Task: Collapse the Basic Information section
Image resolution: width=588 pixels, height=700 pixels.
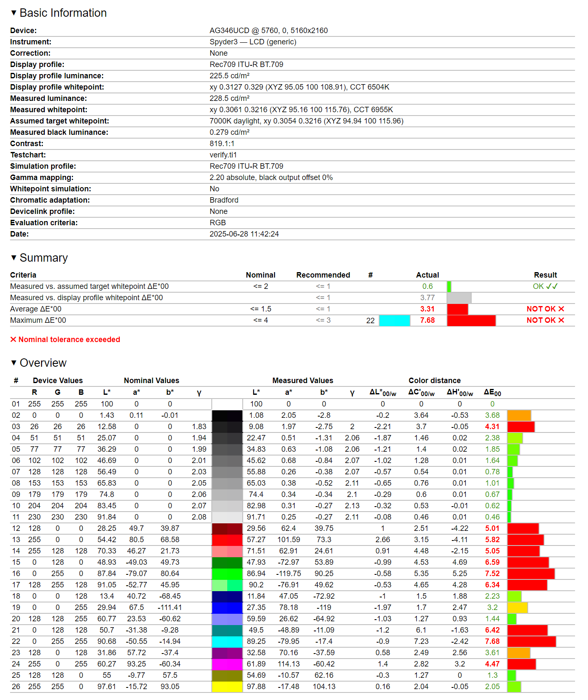Action: pos(14,13)
